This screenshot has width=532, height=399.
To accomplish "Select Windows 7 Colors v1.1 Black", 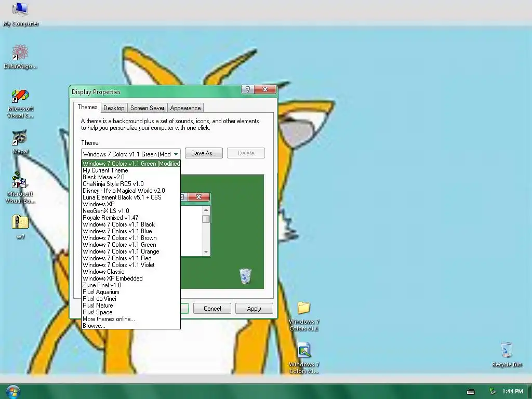I will click(x=131, y=224).
